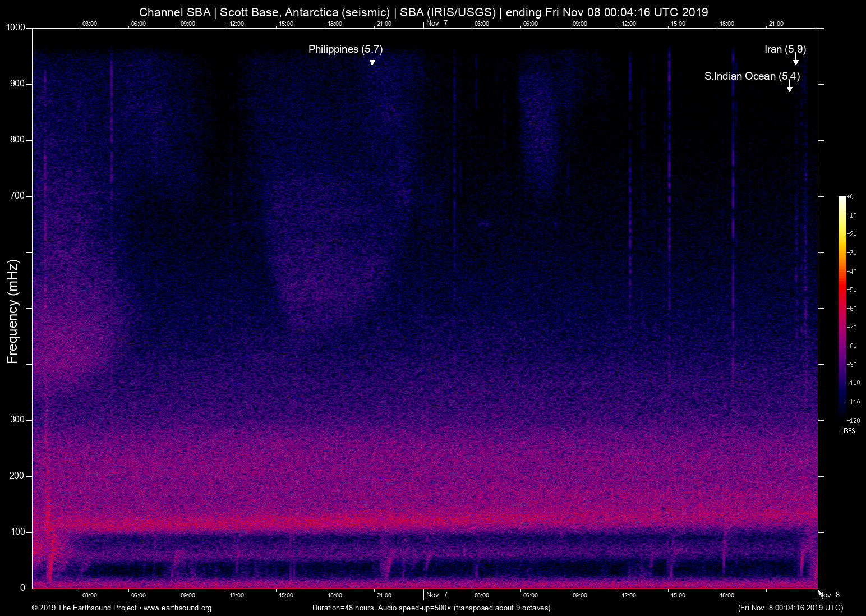Click the Frequency (mHz) axis label
Image resolution: width=866 pixels, height=616 pixels.
click(x=13, y=311)
